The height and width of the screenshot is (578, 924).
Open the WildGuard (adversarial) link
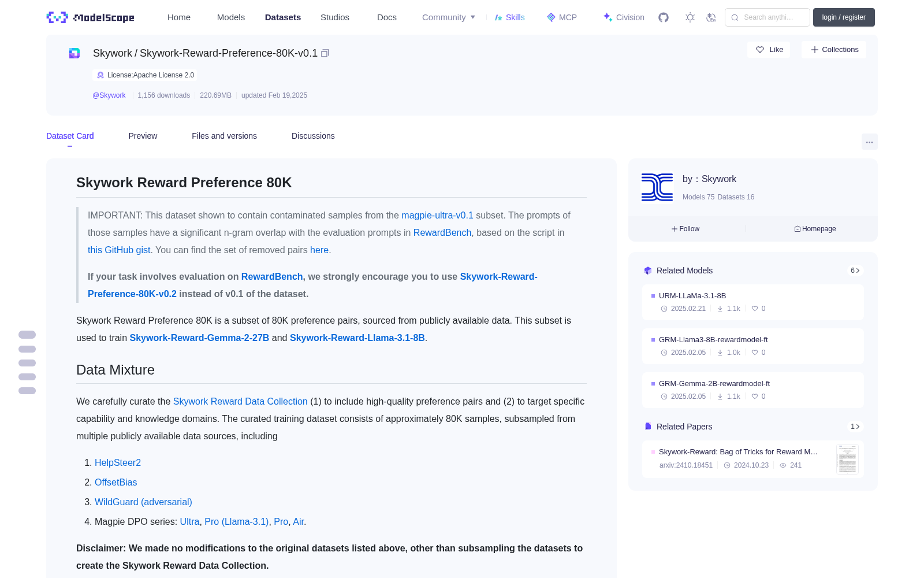coord(143,502)
